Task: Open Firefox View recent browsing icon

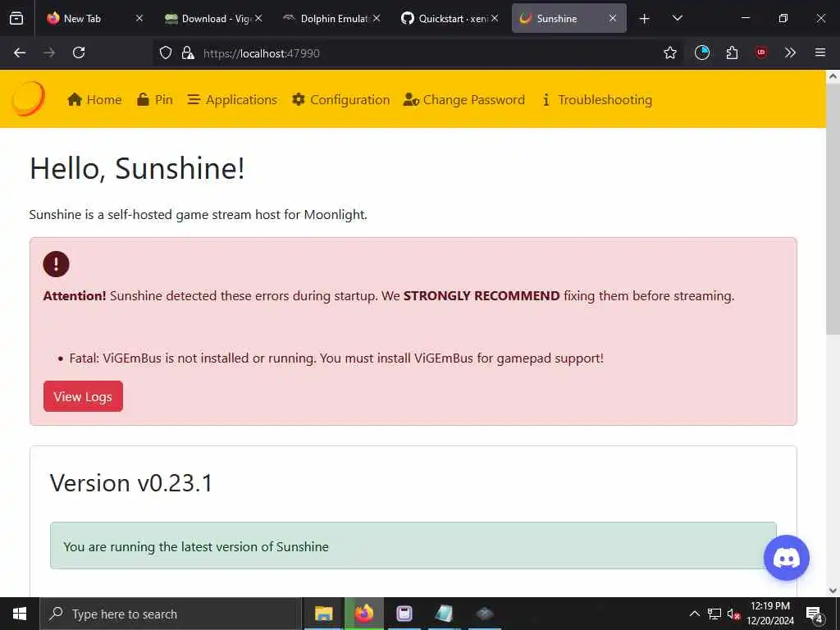Action: pyautogui.click(x=16, y=18)
